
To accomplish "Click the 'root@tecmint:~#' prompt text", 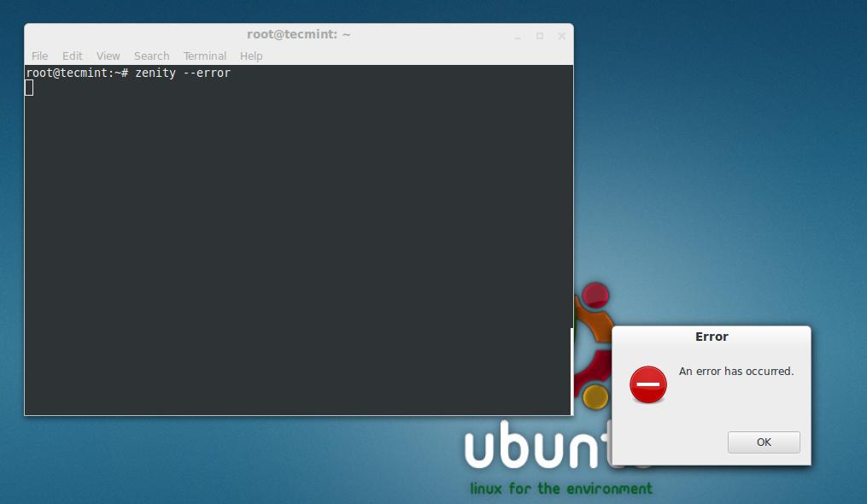I will click(77, 73).
